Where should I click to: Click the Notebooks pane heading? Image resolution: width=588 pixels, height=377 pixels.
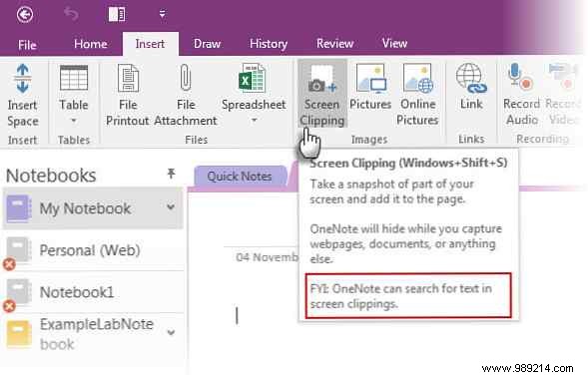51,176
